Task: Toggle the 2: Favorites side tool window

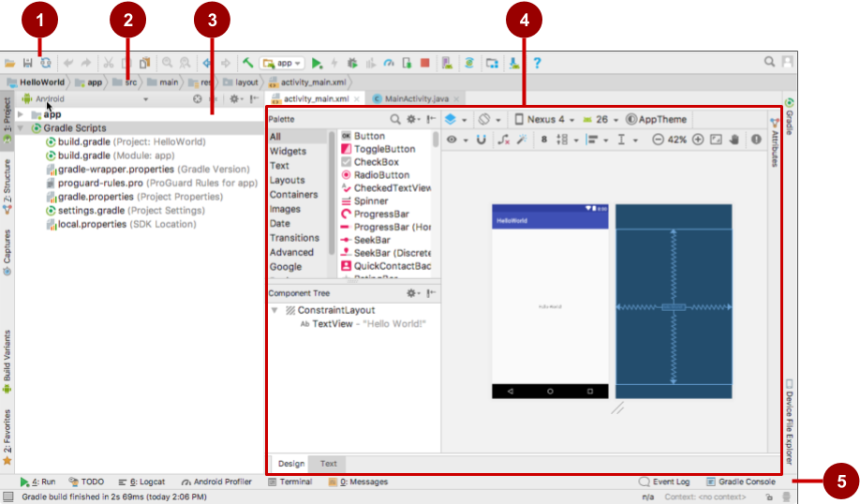Action: [7, 437]
